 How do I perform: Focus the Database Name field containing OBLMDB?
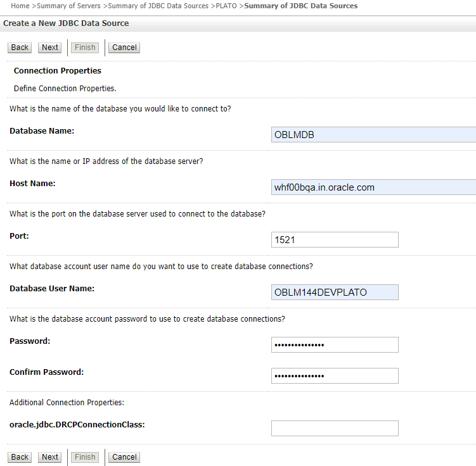(x=373, y=135)
